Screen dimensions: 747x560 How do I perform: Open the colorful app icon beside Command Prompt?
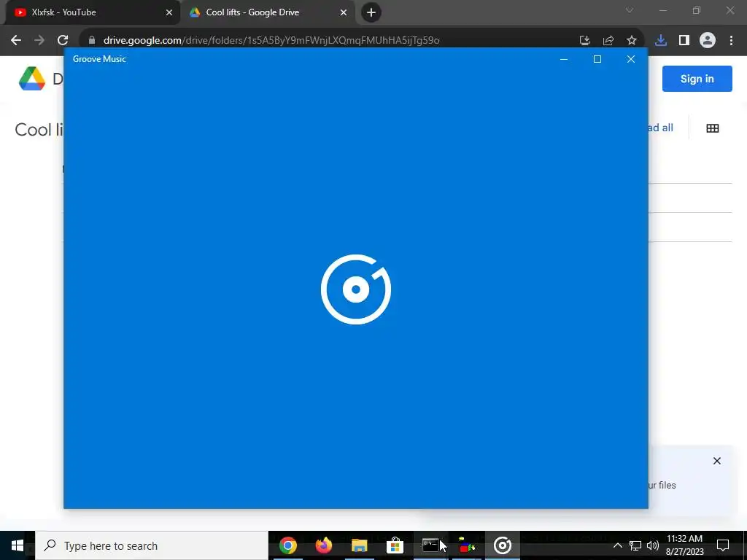tap(467, 545)
